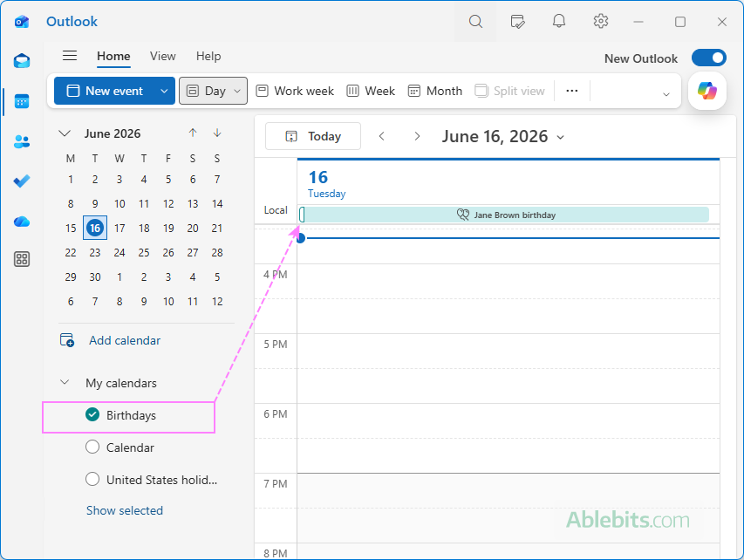This screenshot has height=560, width=744.
Task: Toggle hamburger navigation pane menu
Action: pyautogui.click(x=70, y=56)
